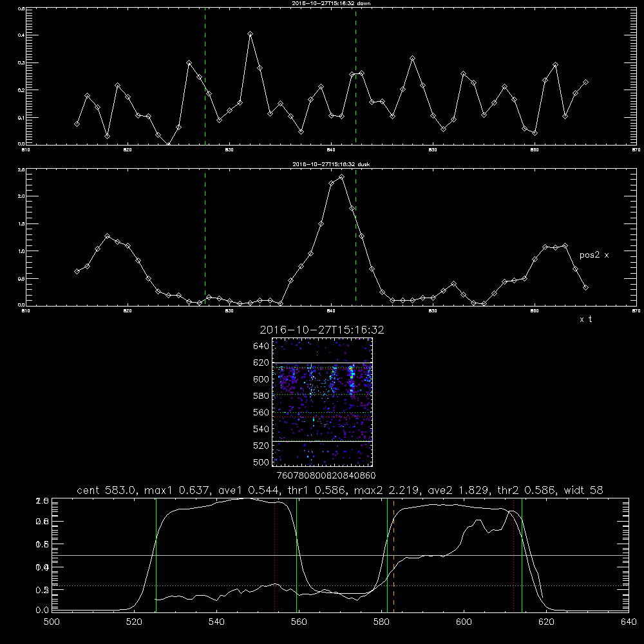Image resolution: width=644 pixels, height=644 pixels.
Task: Click the "2.0" label on dusk plot y-axis
Action: pos(21,196)
